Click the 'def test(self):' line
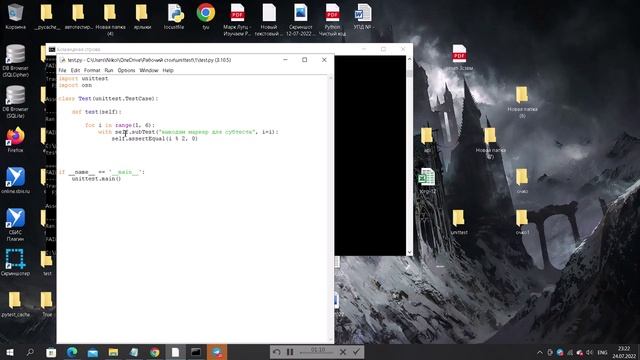This screenshot has height=360, width=640. 97,112
